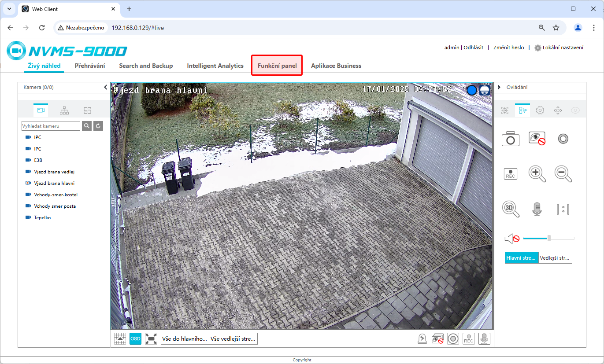Switch to the custom layout list icon

87,110
